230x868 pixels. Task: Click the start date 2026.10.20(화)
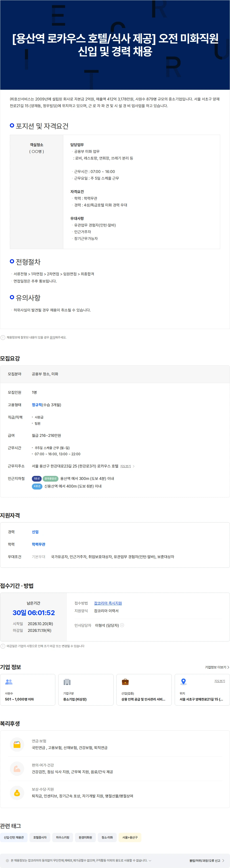coord(40,624)
